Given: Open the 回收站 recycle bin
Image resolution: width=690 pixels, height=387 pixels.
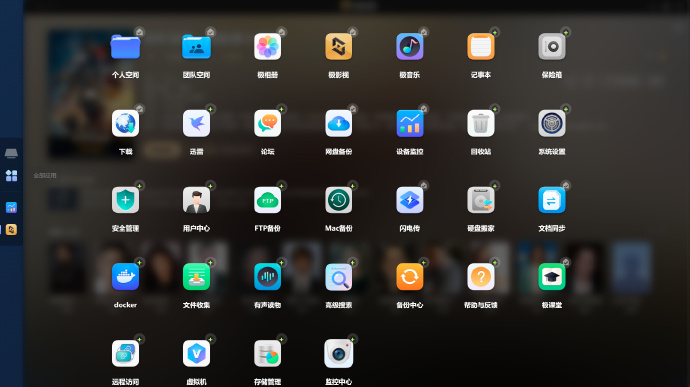Looking at the screenshot, I should tap(481, 124).
